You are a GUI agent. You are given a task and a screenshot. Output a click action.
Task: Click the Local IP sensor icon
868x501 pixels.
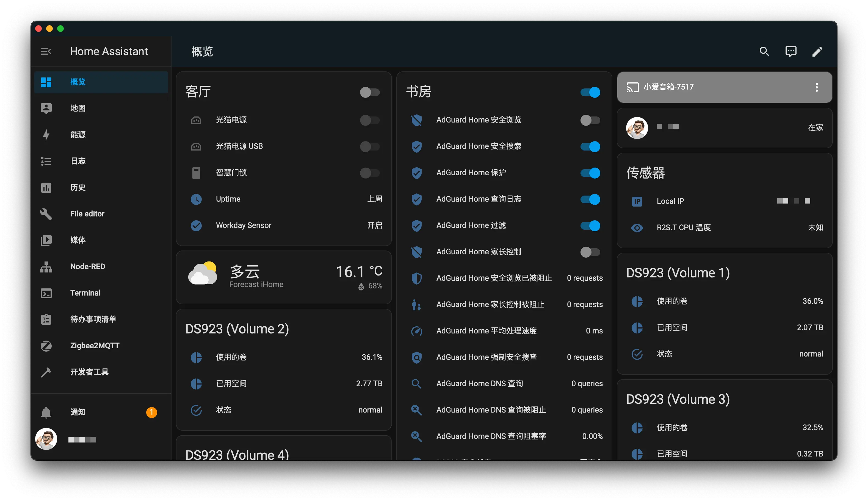[637, 201]
